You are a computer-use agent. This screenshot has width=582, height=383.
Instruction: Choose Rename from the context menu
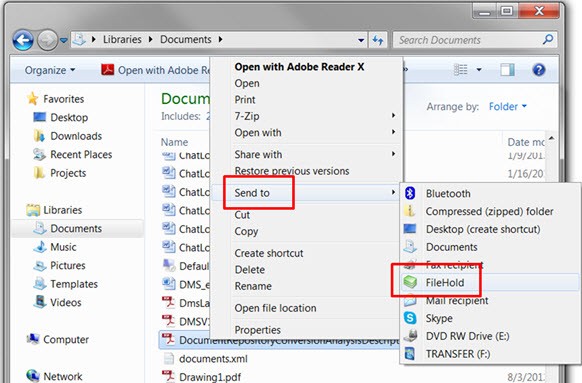pos(307,286)
